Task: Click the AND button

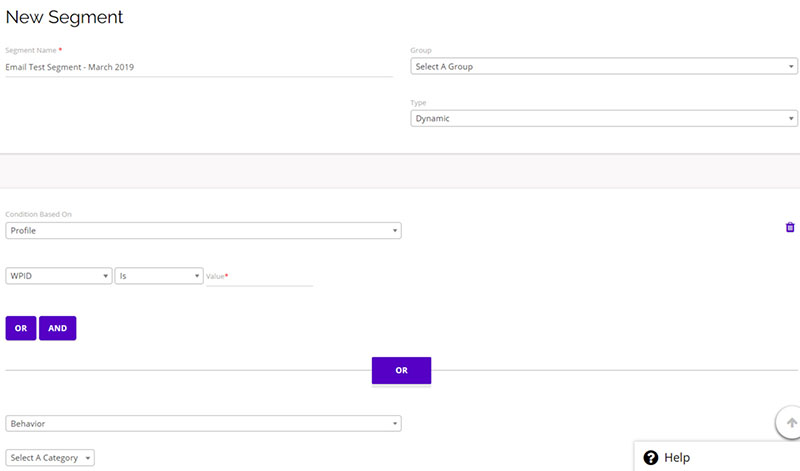Action: [58, 328]
